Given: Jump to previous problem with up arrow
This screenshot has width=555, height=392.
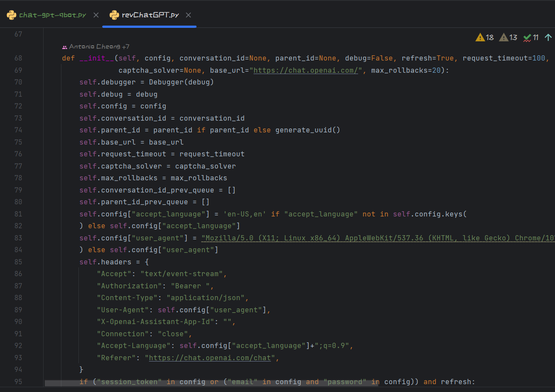Looking at the screenshot, I should click(x=548, y=37).
